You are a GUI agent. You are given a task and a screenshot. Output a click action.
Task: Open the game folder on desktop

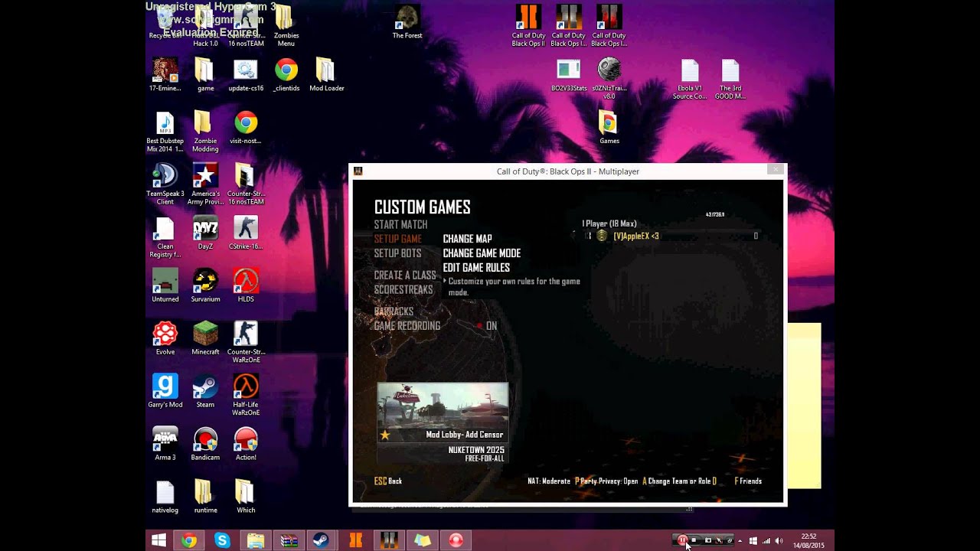coord(205,74)
